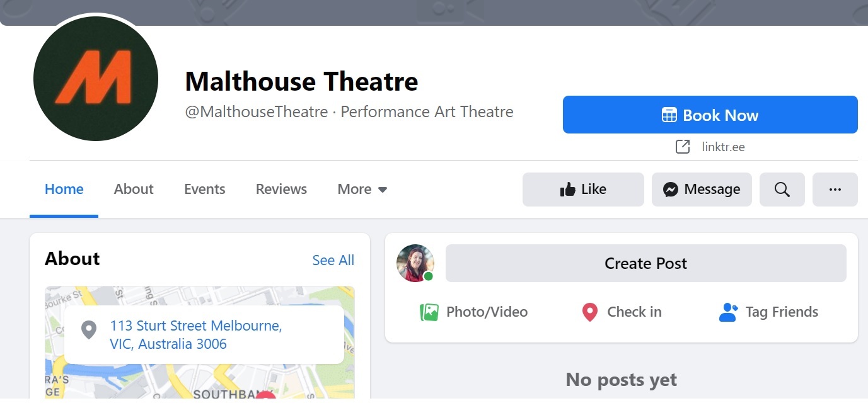Click the external link icon beside linktr.ee

click(683, 147)
